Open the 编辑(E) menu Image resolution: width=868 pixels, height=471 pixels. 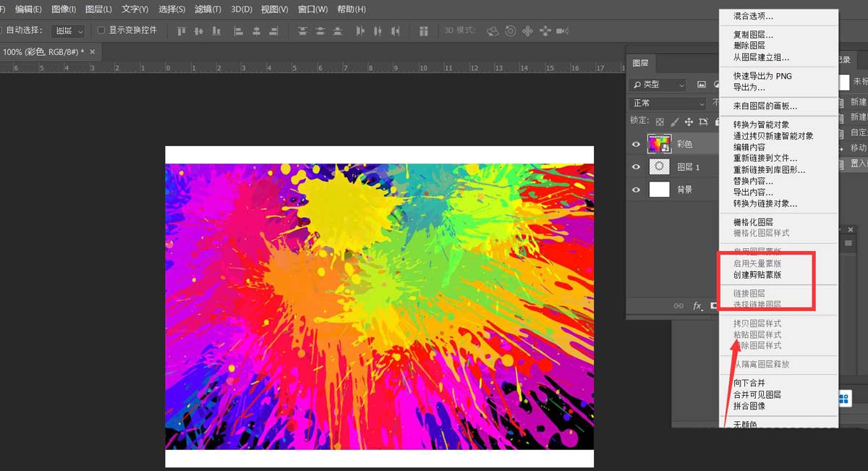click(x=28, y=9)
